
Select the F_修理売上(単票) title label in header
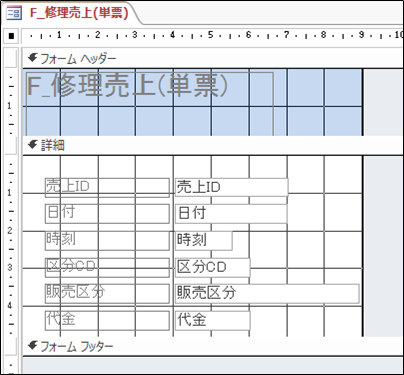(x=150, y=103)
